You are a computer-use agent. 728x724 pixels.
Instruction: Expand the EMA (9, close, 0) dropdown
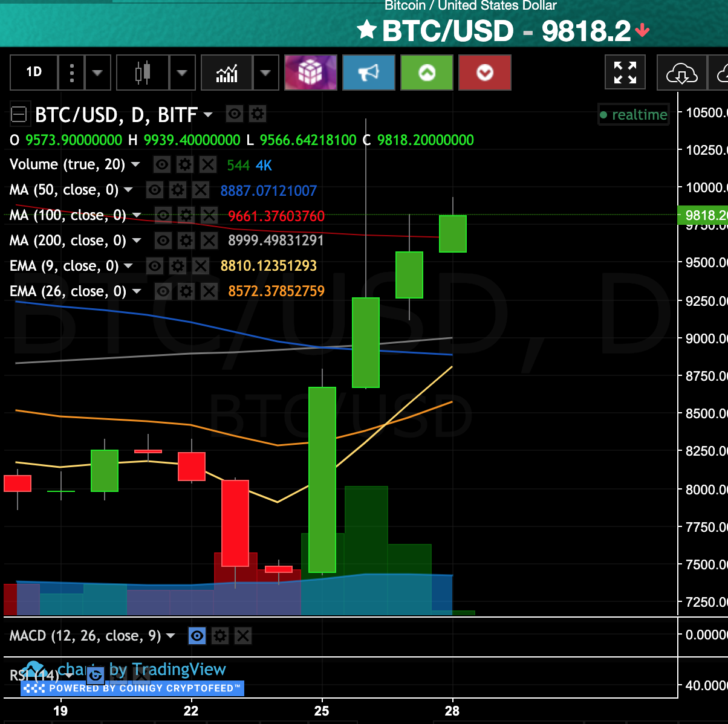128,266
